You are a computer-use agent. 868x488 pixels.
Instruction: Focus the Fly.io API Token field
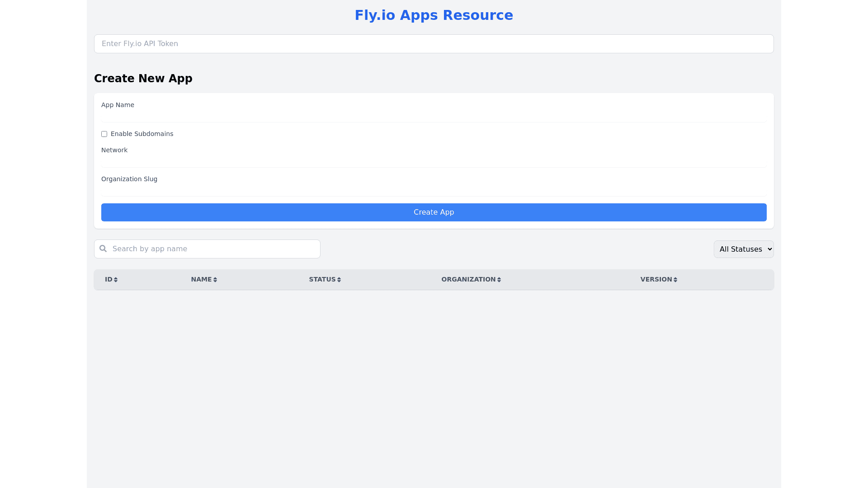(x=434, y=44)
